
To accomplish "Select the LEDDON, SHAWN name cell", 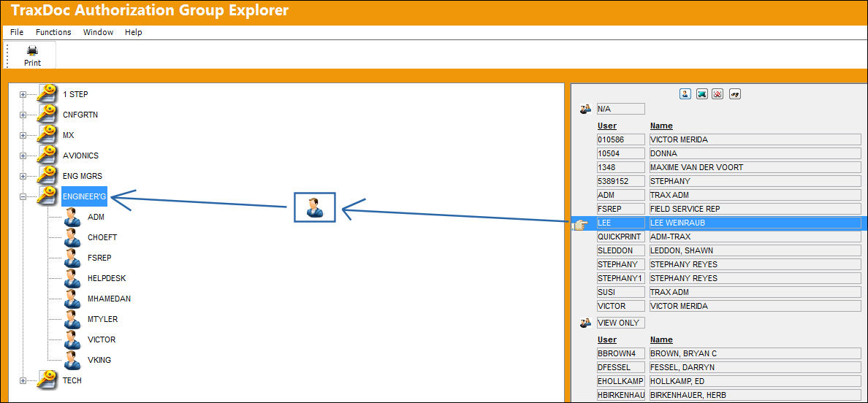I will pos(755,250).
